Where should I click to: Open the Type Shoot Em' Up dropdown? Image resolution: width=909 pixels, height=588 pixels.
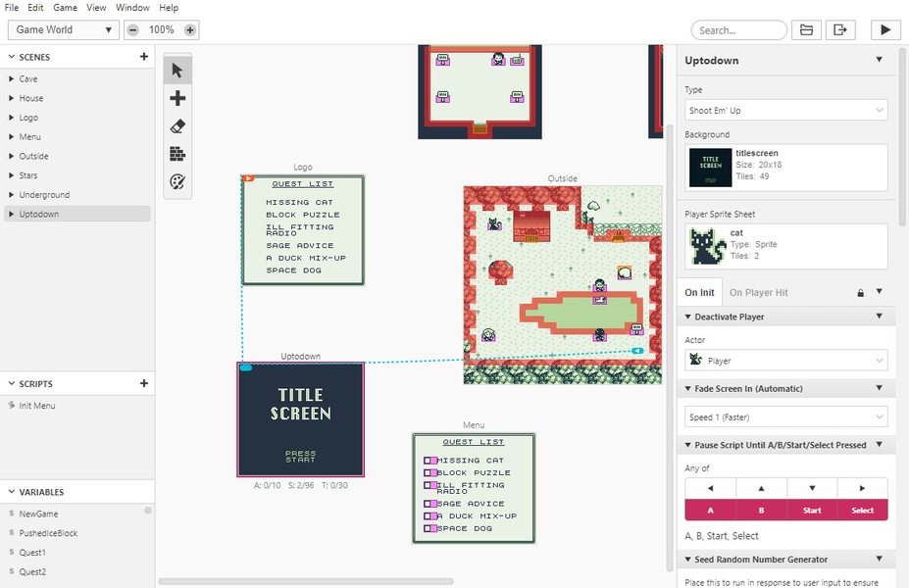pyautogui.click(x=785, y=111)
